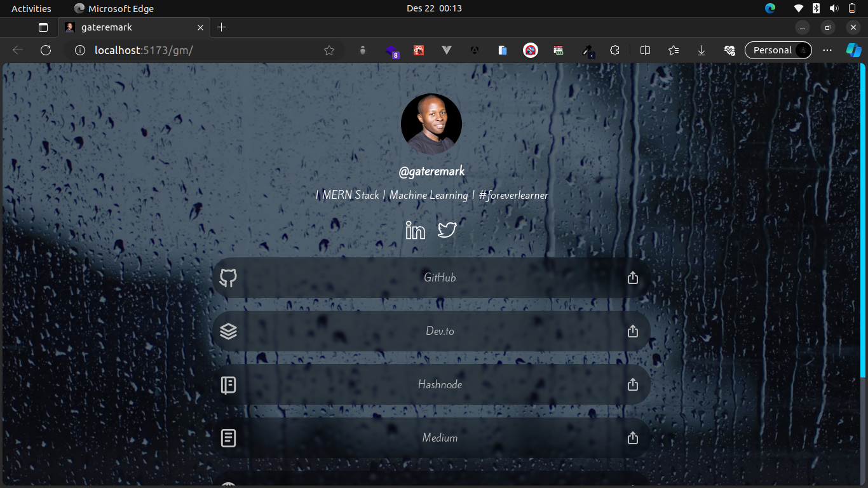Close the gateremark tab
Screen dimensions: 868x488
click(x=200, y=27)
